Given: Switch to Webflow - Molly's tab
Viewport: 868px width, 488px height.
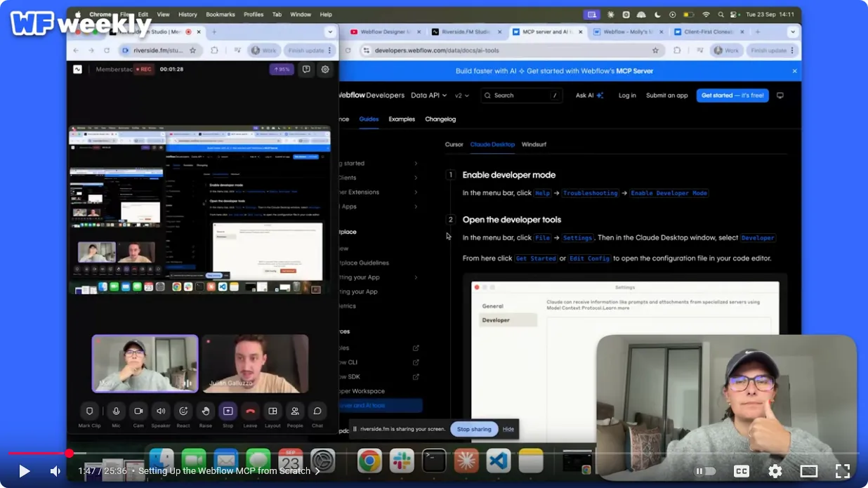Looking at the screenshot, I should coord(629,32).
